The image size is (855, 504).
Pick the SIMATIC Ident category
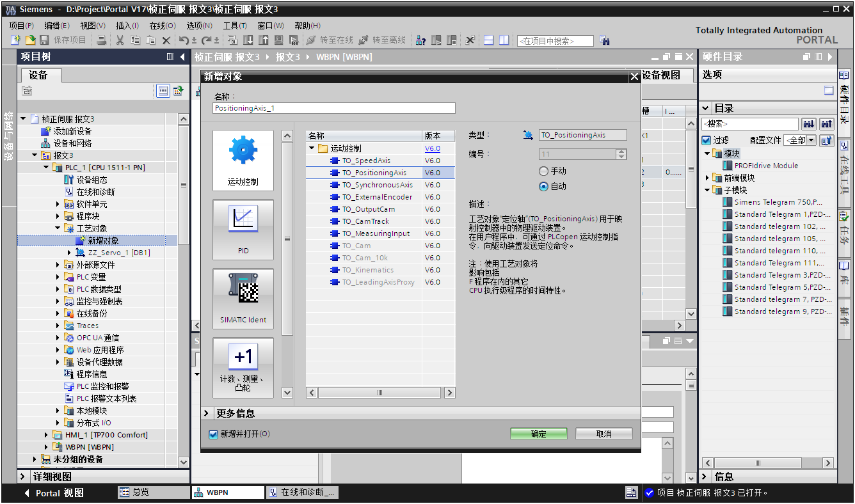[x=243, y=299]
